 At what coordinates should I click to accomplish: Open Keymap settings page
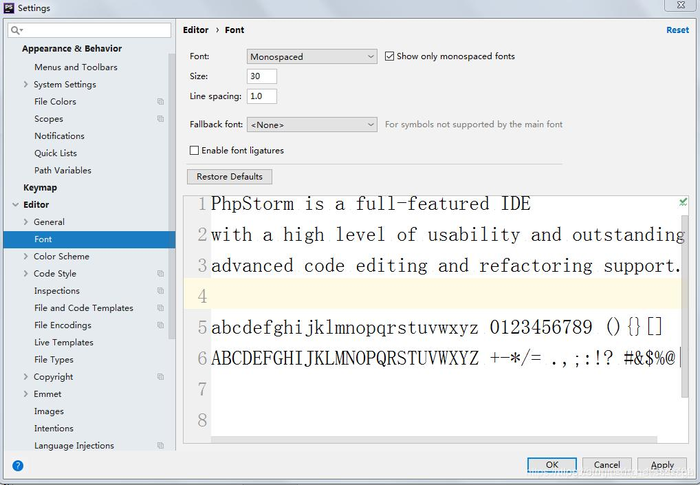click(40, 188)
